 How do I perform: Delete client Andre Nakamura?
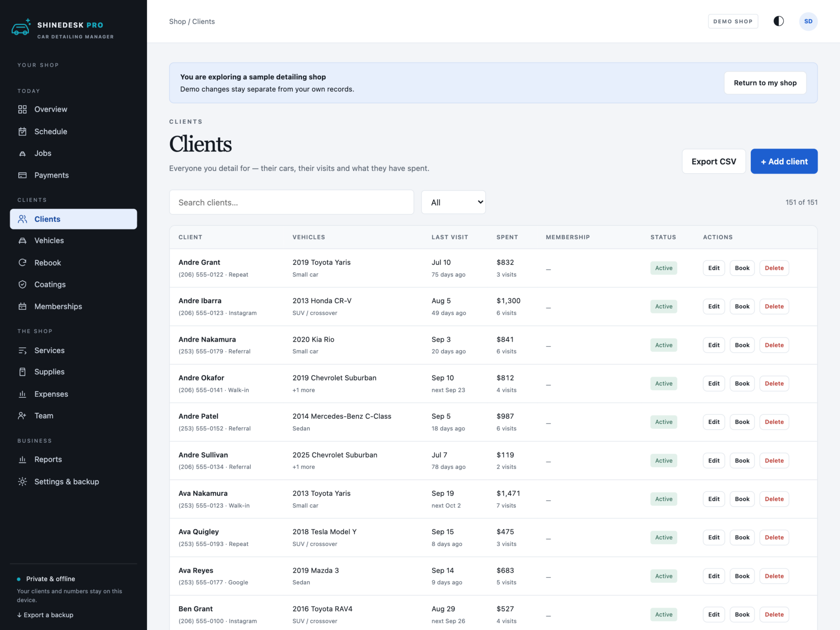[774, 345]
